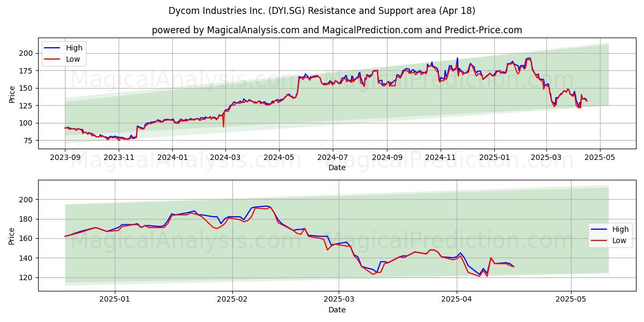Click the '2024-05' date tick label
The width and height of the screenshot is (644, 322).
click(x=279, y=158)
